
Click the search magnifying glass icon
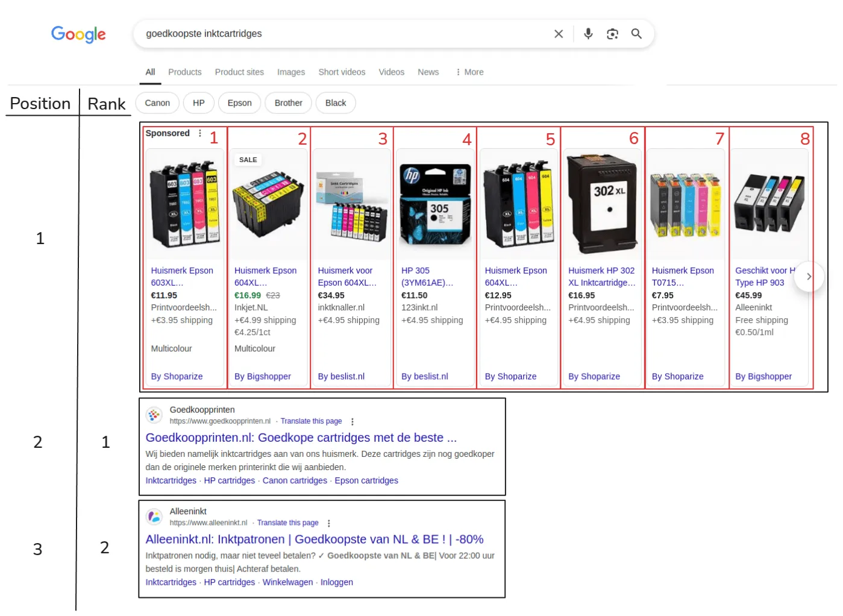click(x=636, y=34)
